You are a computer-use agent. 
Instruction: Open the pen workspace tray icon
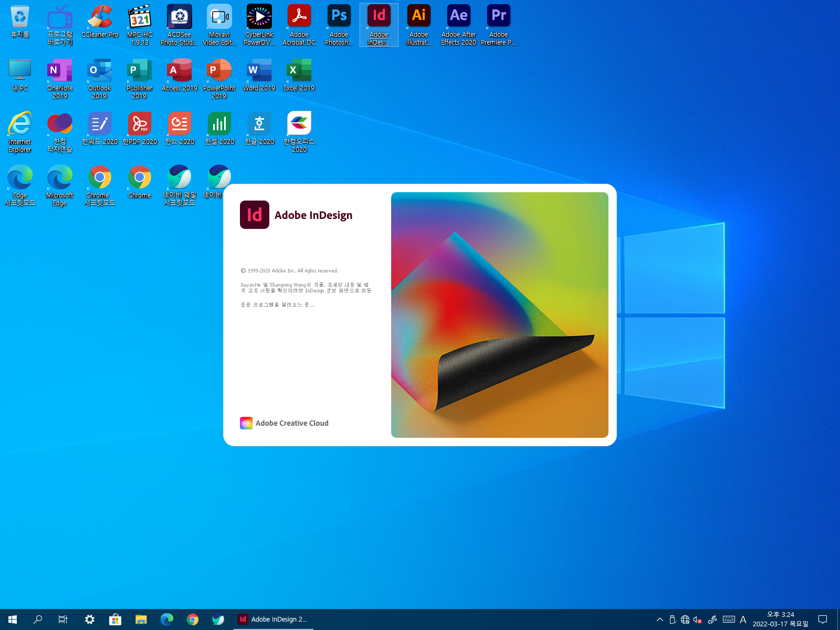tap(712, 619)
